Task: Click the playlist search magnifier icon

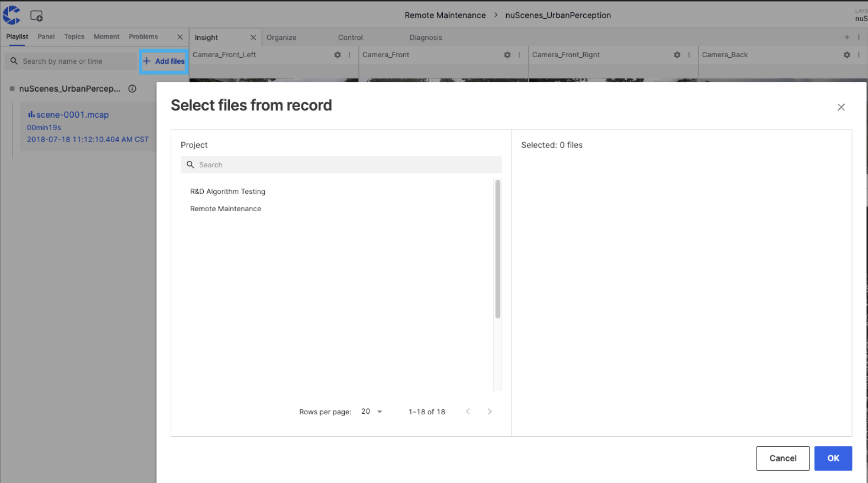Action: click(x=14, y=61)
